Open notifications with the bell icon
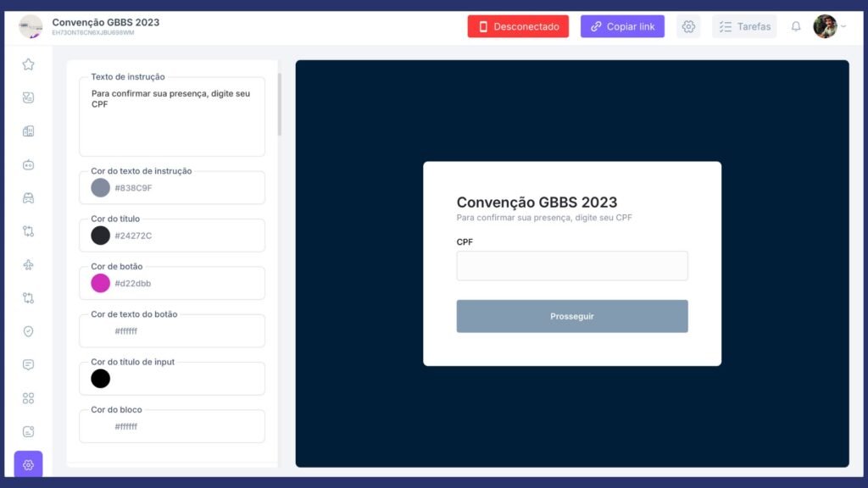The height and width of the screenshot is (488, 868). click(796, 26)
